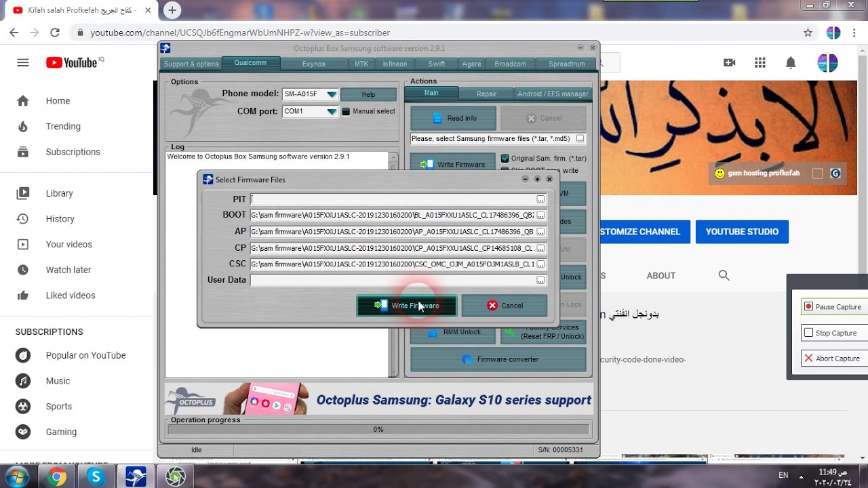Browse for the CSC firmware file
Screen dimensions: 868x488
coord(540,264)
